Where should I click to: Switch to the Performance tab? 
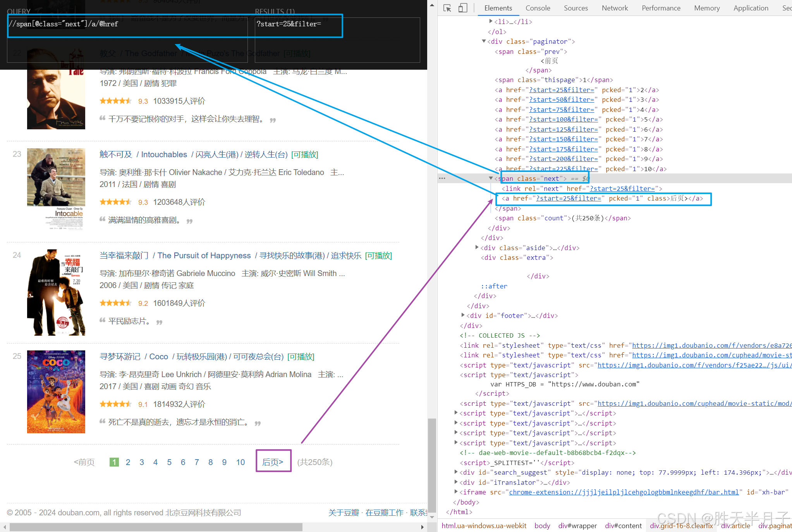pyautogui.click(x=661, y=8)
